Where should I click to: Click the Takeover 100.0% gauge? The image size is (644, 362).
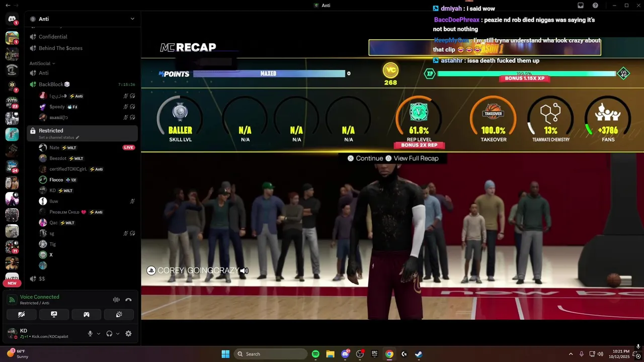pos(493,119)
